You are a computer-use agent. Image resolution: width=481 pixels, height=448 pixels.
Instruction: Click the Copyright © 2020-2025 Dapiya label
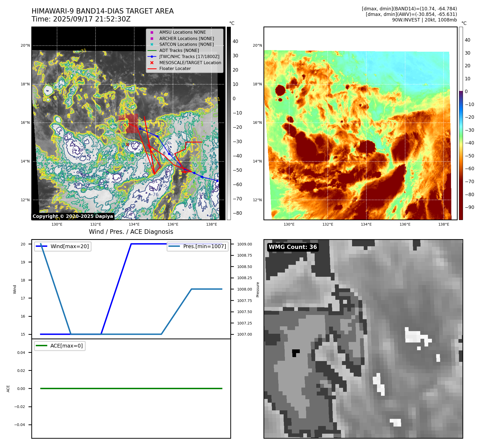pos(73,216)
